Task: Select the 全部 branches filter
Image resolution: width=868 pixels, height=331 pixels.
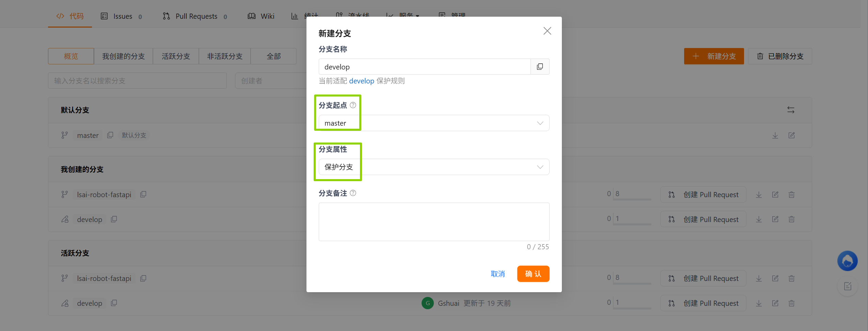Action: (x=273, y=56)
